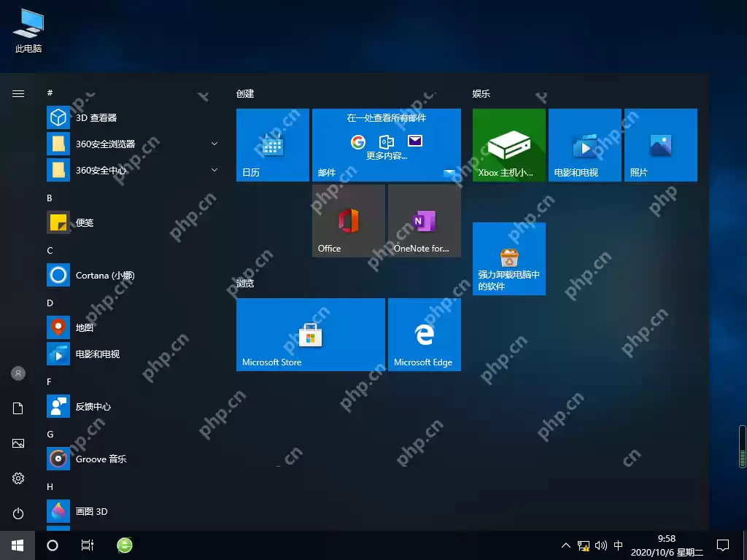Open the 地图 app
Image resolution: width=747 pixels, height=560 pixels.
pyautogui.click(x=84, y=327)
